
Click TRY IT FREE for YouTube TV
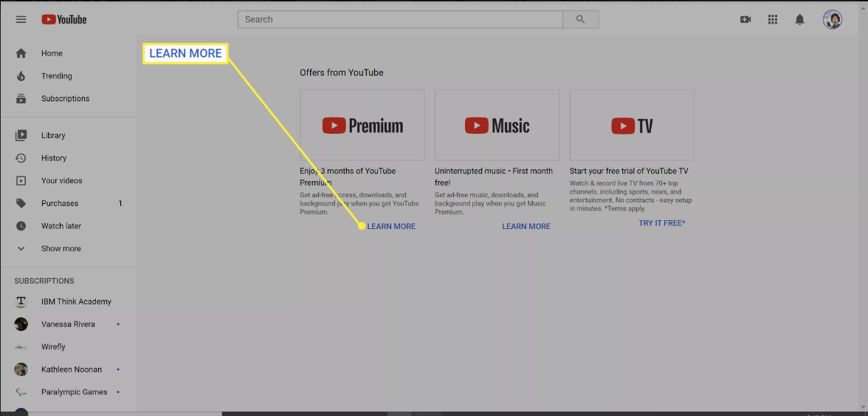tap(662, 222)
